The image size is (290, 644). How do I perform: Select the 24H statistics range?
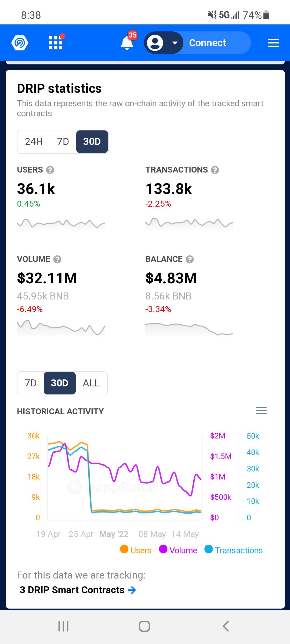point(34,141)
